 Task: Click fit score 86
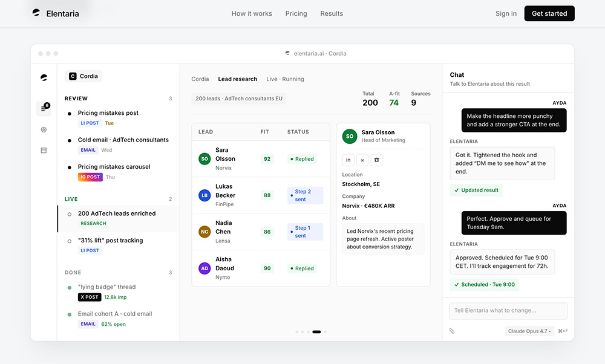[267, 232]
